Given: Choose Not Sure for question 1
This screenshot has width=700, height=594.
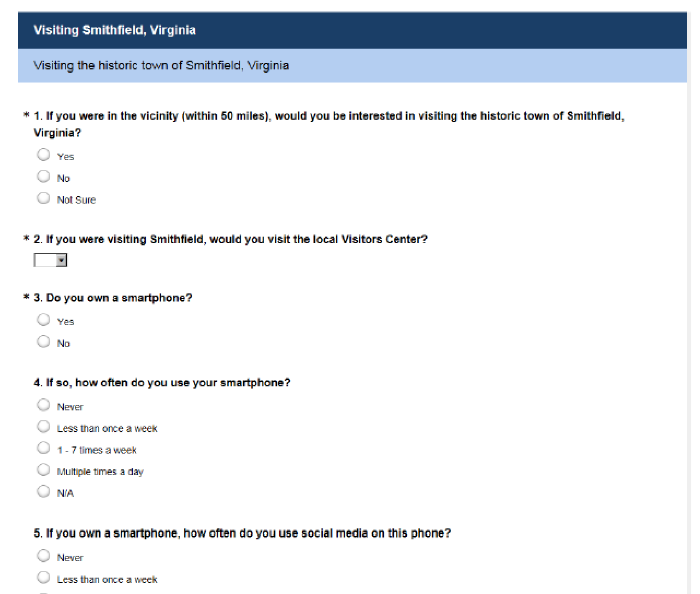Looking at the screenshot, I should (43, 198).
